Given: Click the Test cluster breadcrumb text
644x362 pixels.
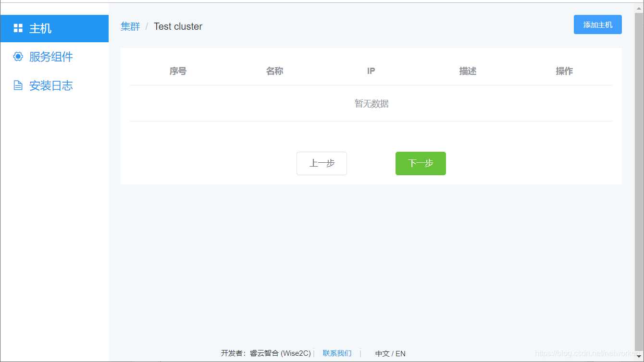Looking at the screenshot, I should 178,26.
